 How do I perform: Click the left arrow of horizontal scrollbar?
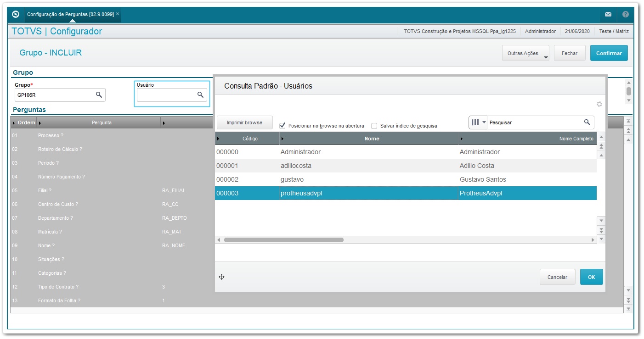pos(219,240)
